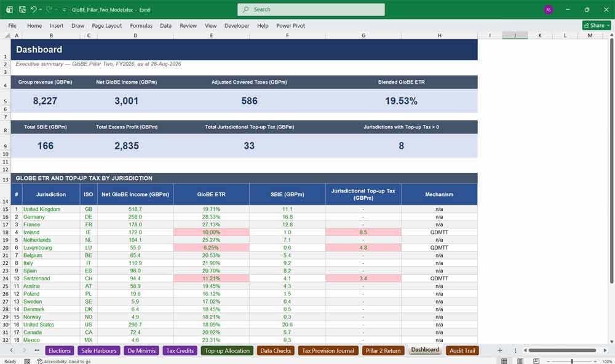The height and width of the screenshot is (364, 615).
Task: Switch to Page Break Preview view
Action: (536, 361)
